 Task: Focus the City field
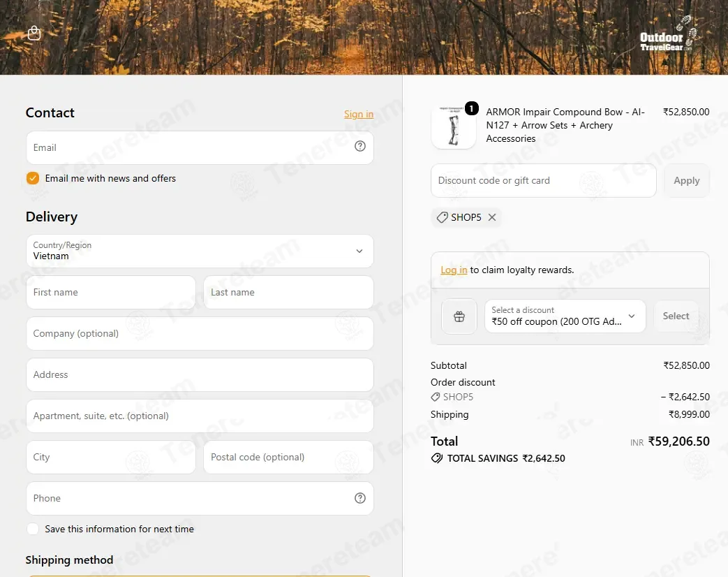111,457
